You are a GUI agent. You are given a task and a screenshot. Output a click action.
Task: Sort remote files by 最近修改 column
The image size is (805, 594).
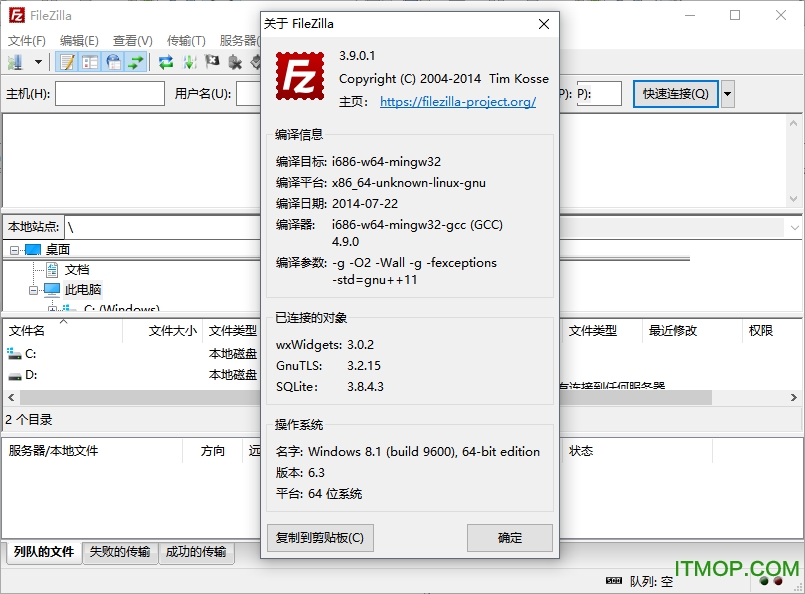point(692,331)
